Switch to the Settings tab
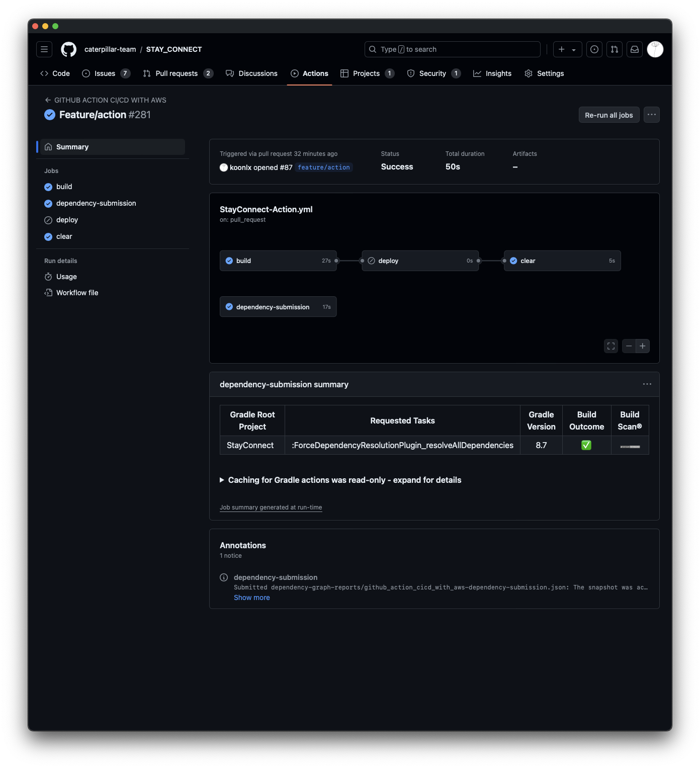Viewport: 700px width, 768px height. coord(544,73)
